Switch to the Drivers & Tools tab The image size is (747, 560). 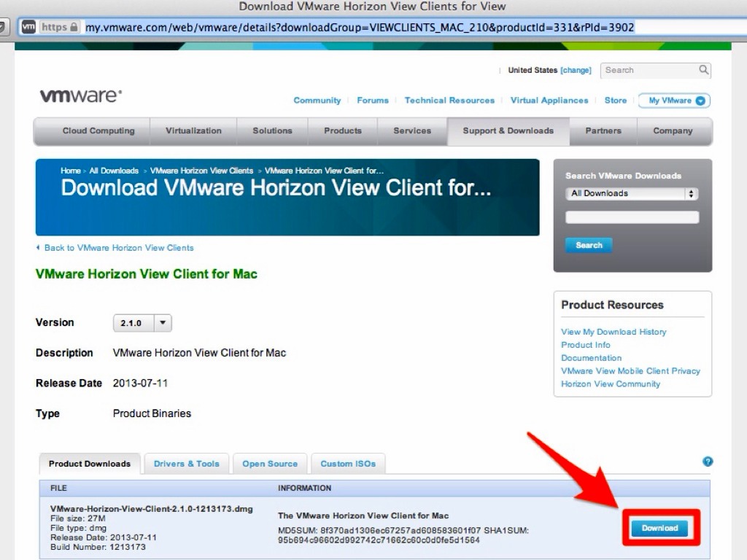pyautogui.click(x=186, y=464)
